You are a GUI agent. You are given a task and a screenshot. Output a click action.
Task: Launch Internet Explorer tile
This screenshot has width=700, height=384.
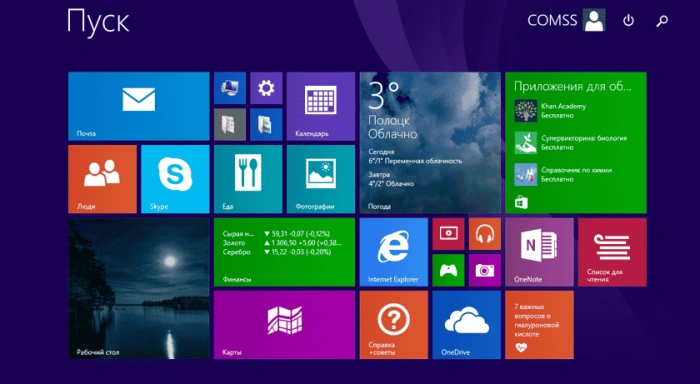(x=393, y=252)
